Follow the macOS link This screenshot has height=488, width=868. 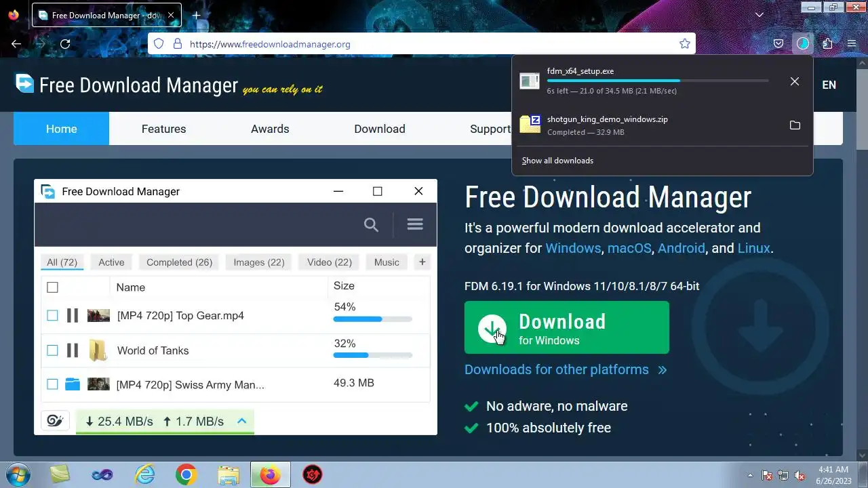click(x=629, y=248)
